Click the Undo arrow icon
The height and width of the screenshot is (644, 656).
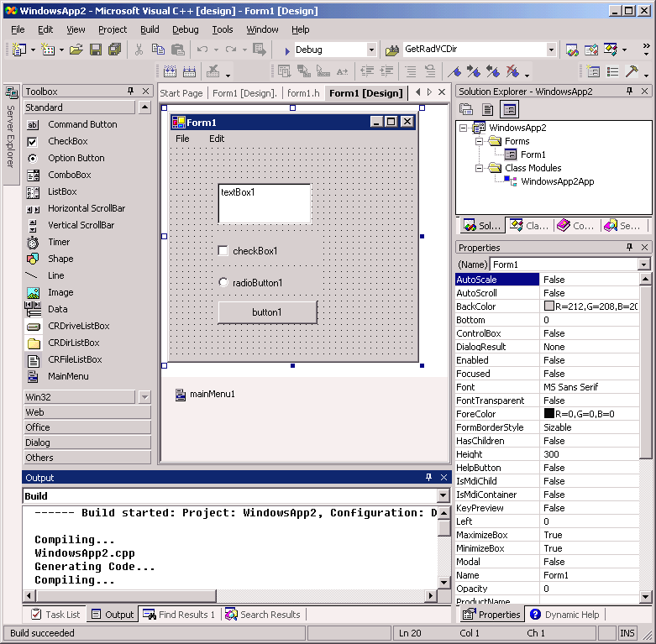202,50
